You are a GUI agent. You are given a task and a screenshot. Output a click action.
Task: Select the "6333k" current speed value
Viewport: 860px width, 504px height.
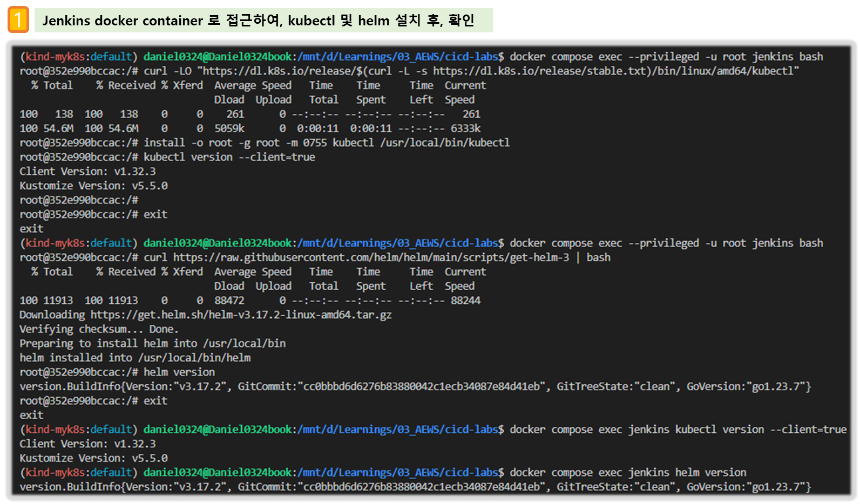pos(466,128)
